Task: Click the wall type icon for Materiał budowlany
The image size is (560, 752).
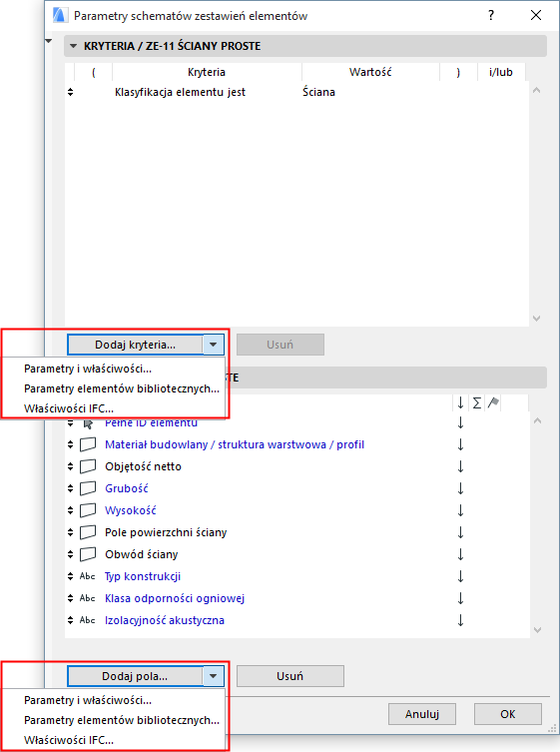Action: pyautogui.click(x=88, y=444)
